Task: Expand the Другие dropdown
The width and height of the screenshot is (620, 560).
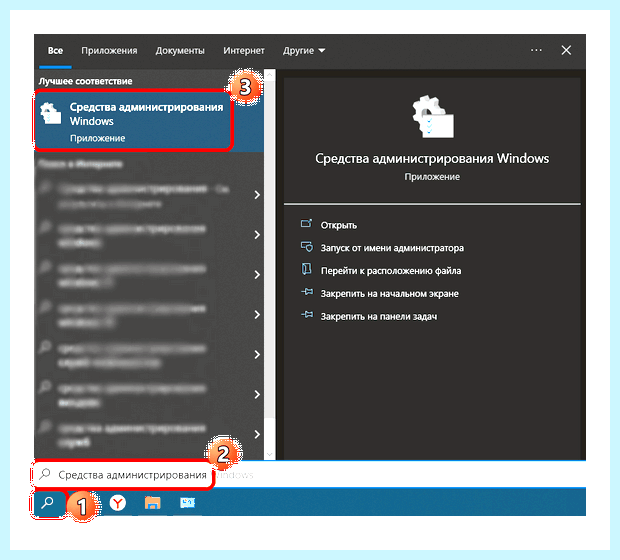Action: (x=304, y=51)
